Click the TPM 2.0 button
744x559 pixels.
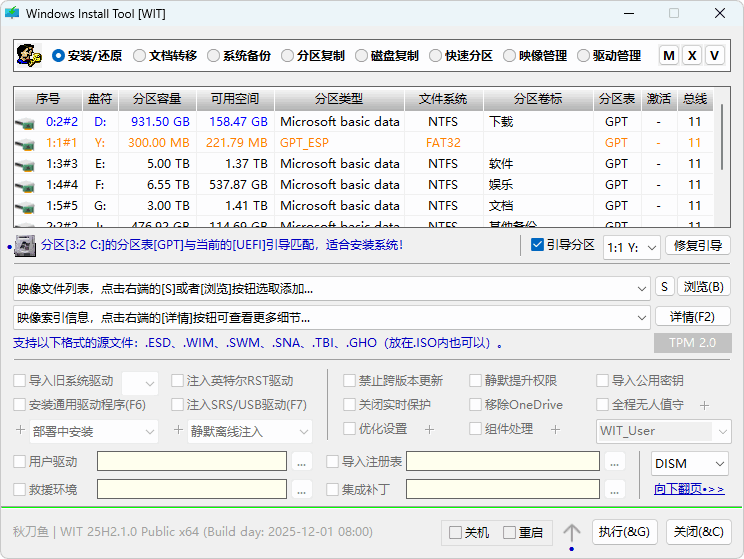(x=692, y=343)
